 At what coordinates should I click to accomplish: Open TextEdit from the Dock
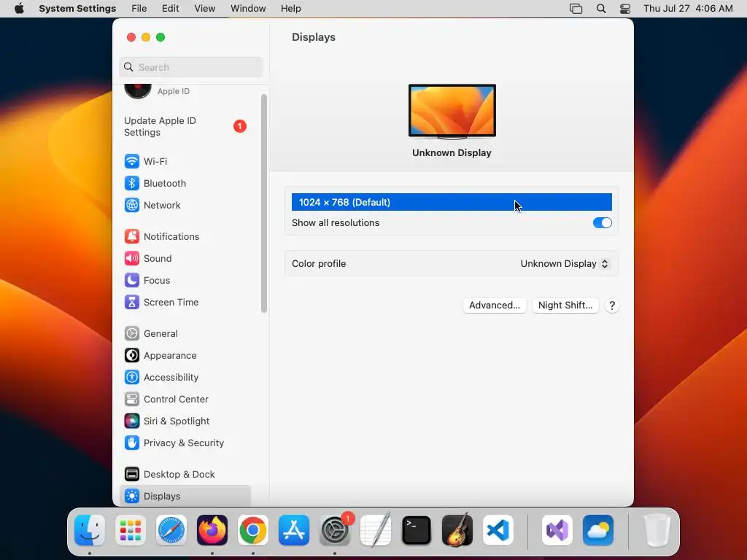point(376,530)
